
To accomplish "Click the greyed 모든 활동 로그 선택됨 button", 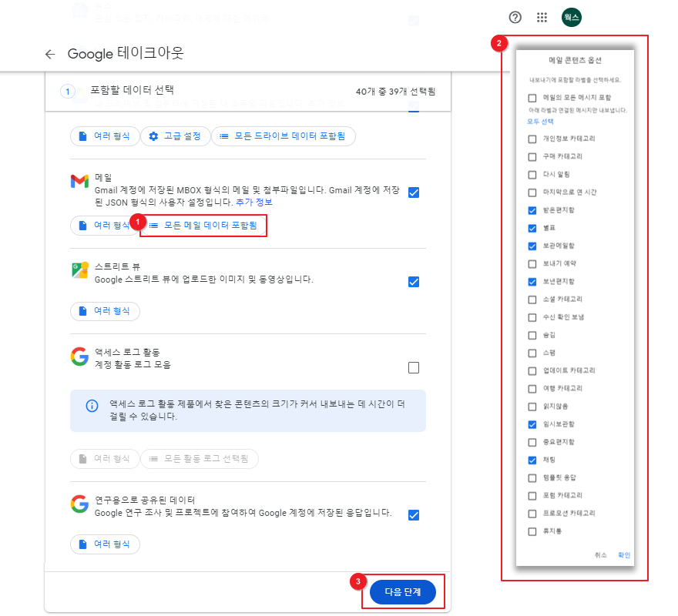I will pyautogui.click(x=200, y=459).
